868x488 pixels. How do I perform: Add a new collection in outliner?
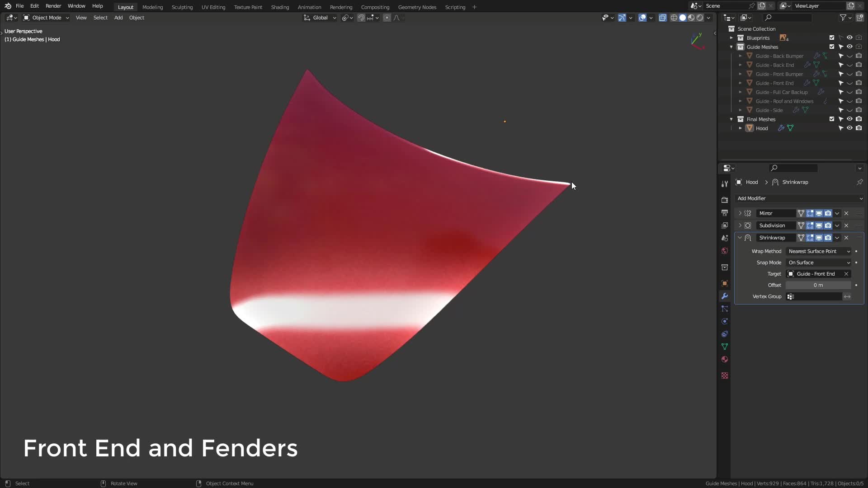[x=859, y=18]
